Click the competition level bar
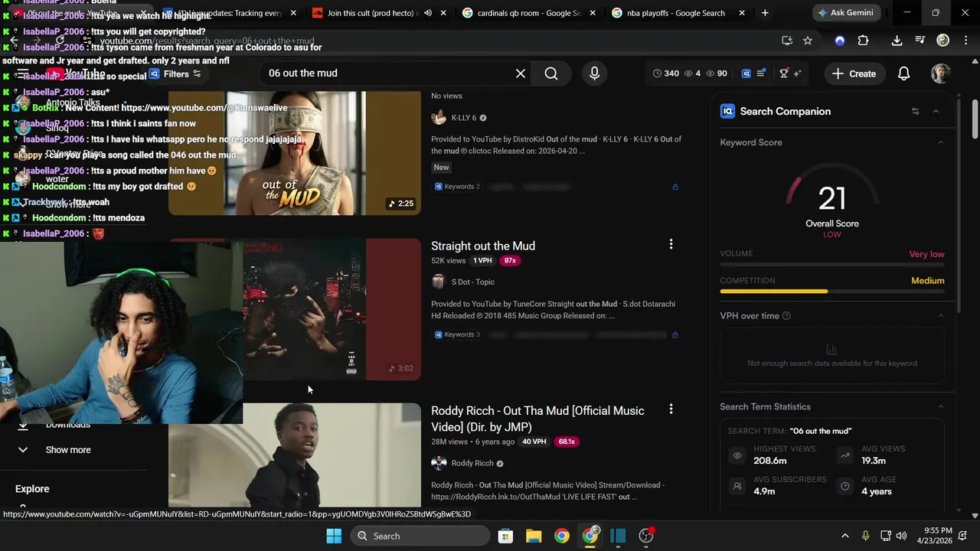Screen dimensions: 980x551 tap(832, 292)
